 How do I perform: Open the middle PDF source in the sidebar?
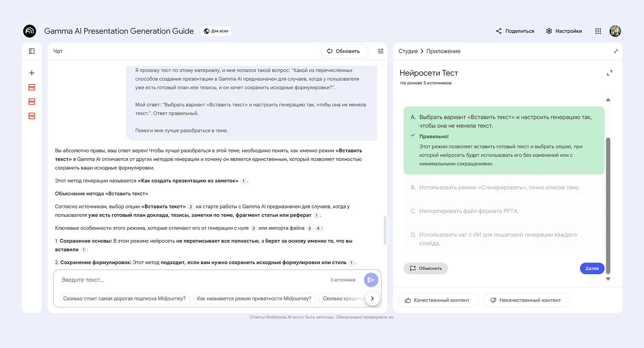click(x=32, y=102)
